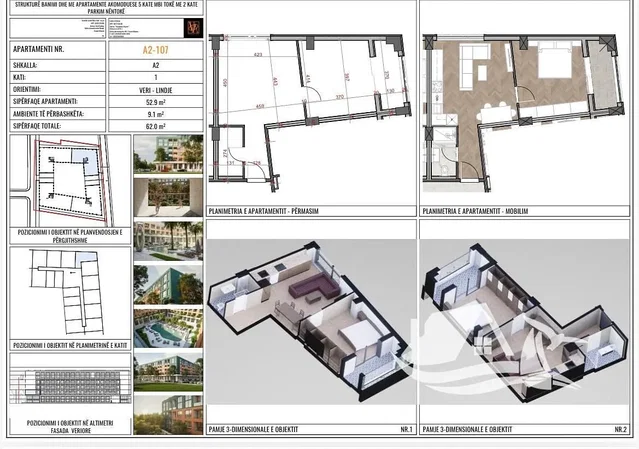Click the 'NR.1' label

(x=406, y=429)
